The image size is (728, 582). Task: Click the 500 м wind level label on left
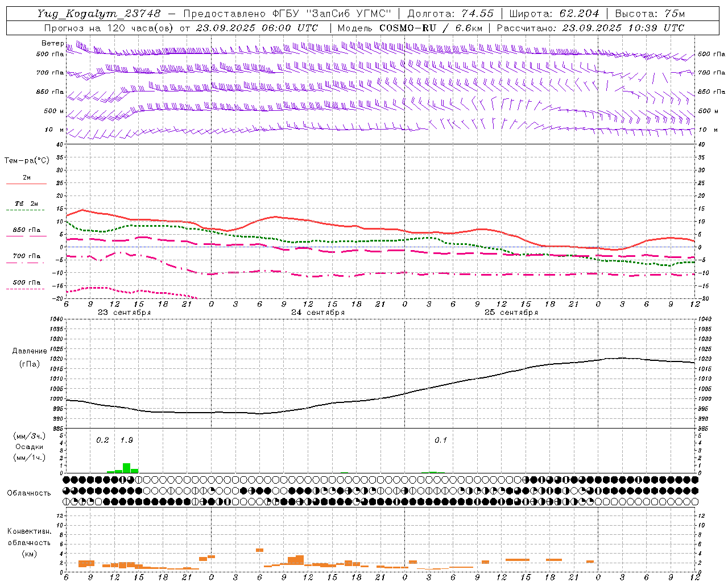(x=54, y=111)
